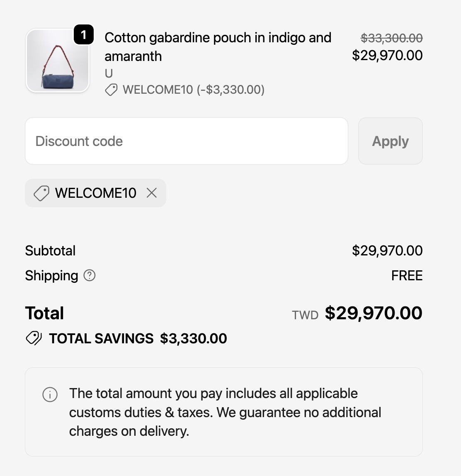Screen dimensions: 461x476
Task: Click the FREE shipping value
Action: [x=407, y=275]
